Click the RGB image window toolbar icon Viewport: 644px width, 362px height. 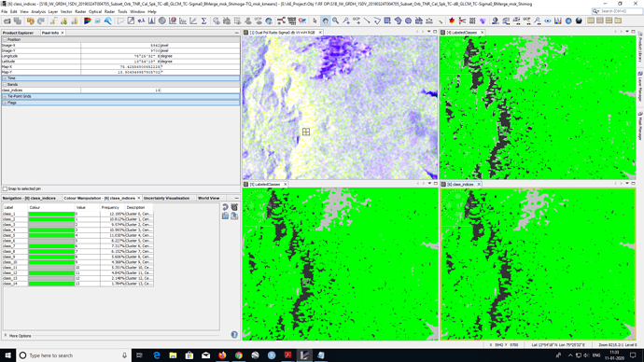tap(87, 21)
